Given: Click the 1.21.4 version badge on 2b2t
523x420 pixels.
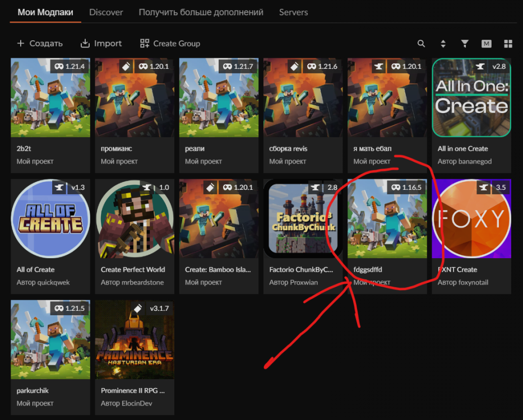Looking at the screenshot, I should click(70, 66).
